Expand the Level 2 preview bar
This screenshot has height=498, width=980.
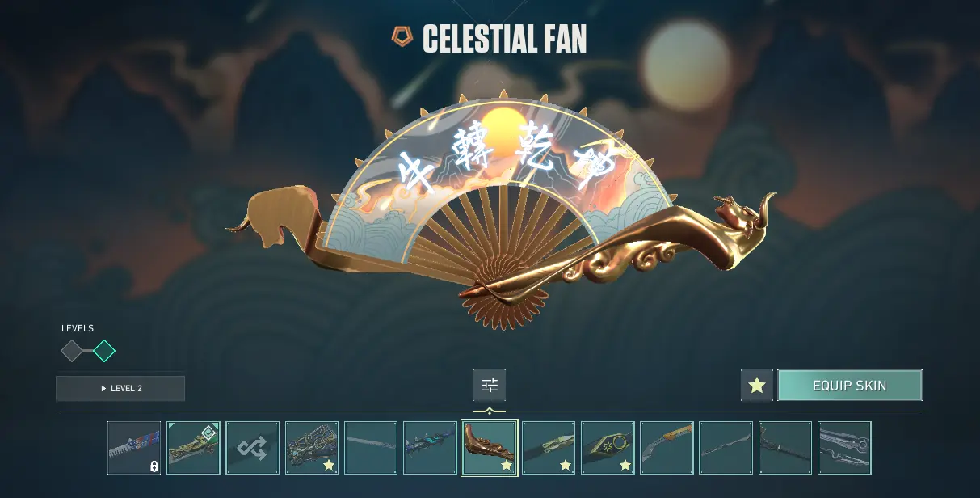[x=120, y=388]
